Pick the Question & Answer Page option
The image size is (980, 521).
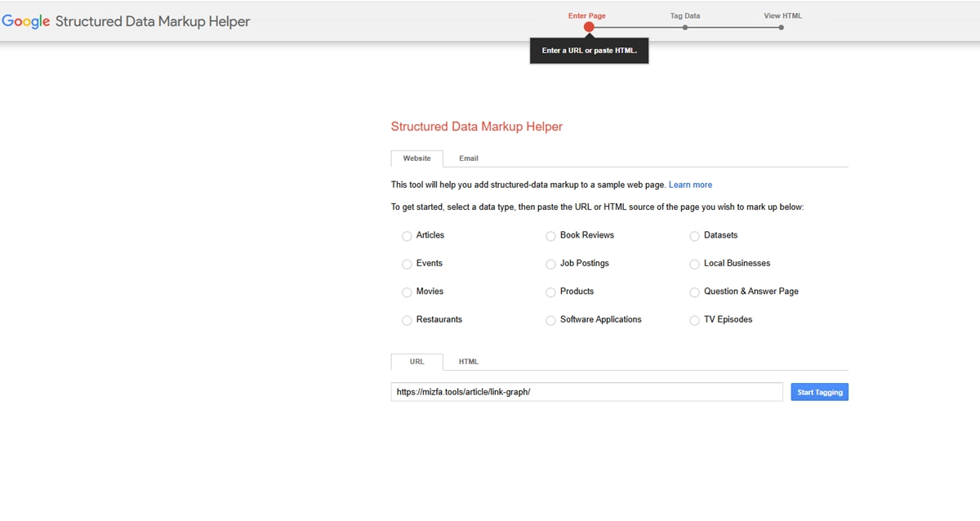click(x=695, y=292)
